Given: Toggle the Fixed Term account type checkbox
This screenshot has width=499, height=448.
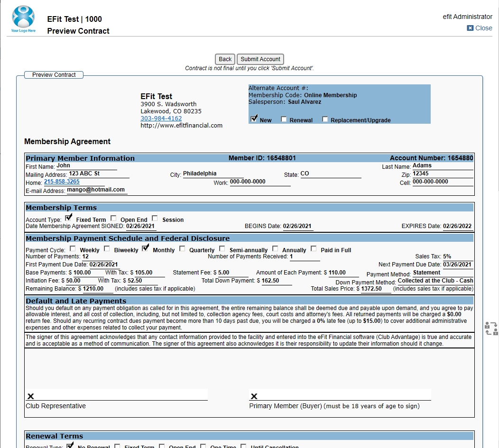Looking at the screenshot, I should (68, 218).
